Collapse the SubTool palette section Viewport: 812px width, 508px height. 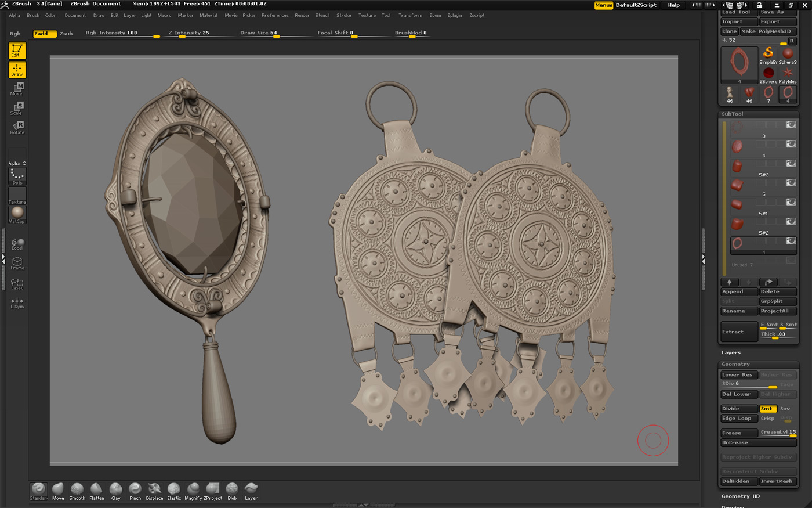click(x=733, y=114)
